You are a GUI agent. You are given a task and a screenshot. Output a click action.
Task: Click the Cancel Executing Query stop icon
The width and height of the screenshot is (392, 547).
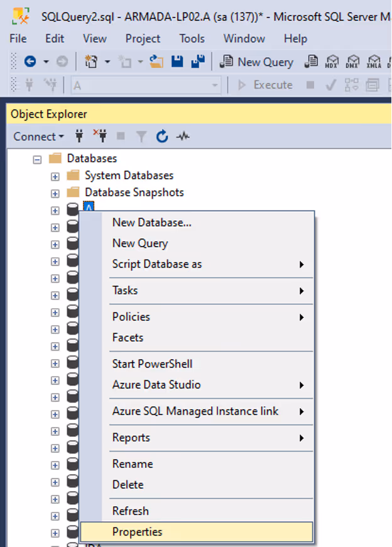click(310, 85)
